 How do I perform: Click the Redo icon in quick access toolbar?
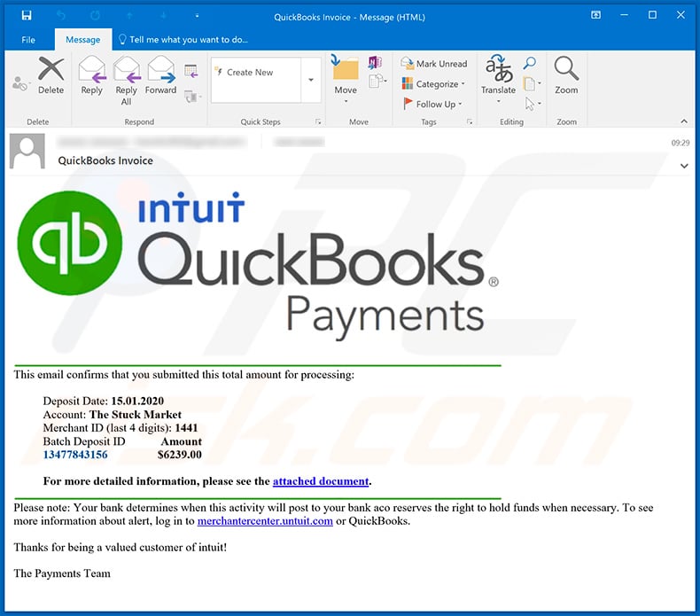(x=95, y=16)
